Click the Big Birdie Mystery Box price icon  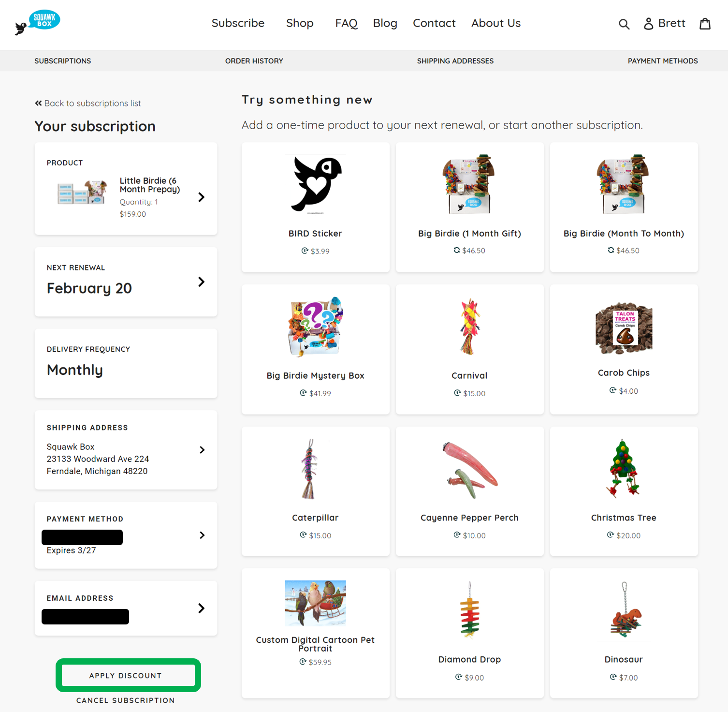303,393
